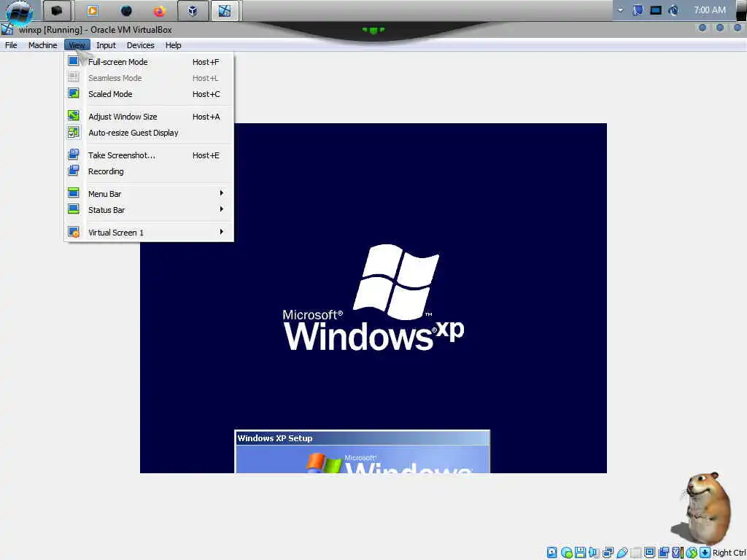This screenshot has height=560, width=747.
Task: Open the Menu Bar submenu
Action: pos(149,194)
